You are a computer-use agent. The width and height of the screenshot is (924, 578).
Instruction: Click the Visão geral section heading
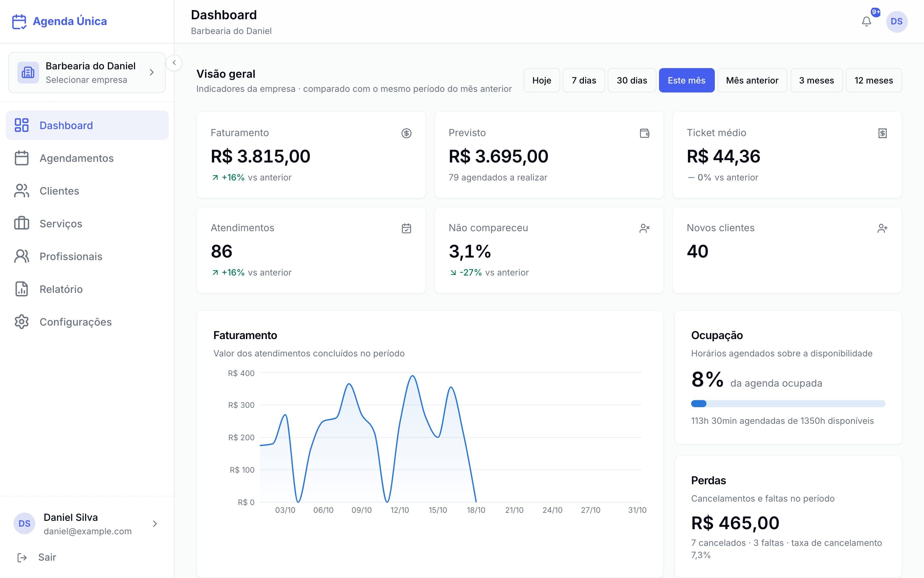(x=226, y=74)
